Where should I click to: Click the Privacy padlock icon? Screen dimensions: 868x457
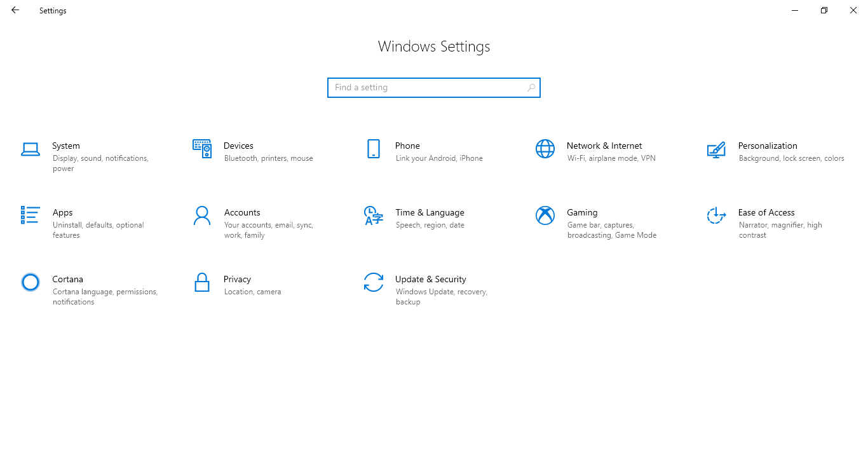click(202, 282)
